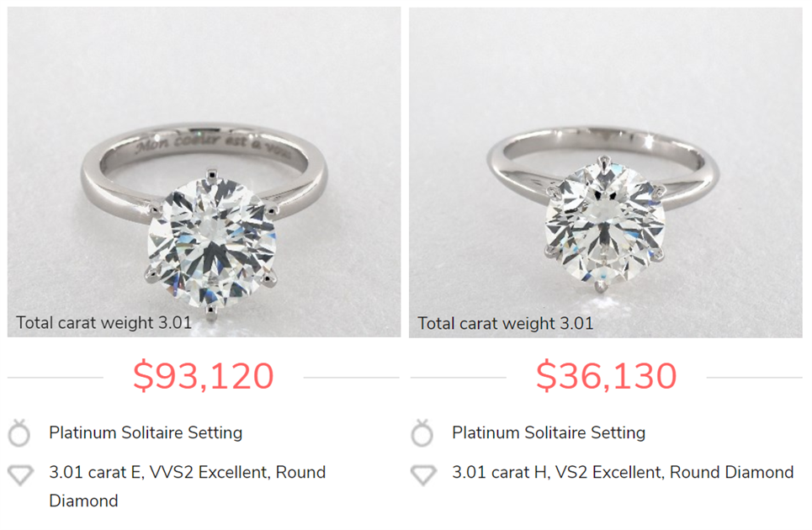Click the diamond icon beside 3.01 carat E description
The height and width of the screenshot is (530, 812).
[x=21, y=475]
